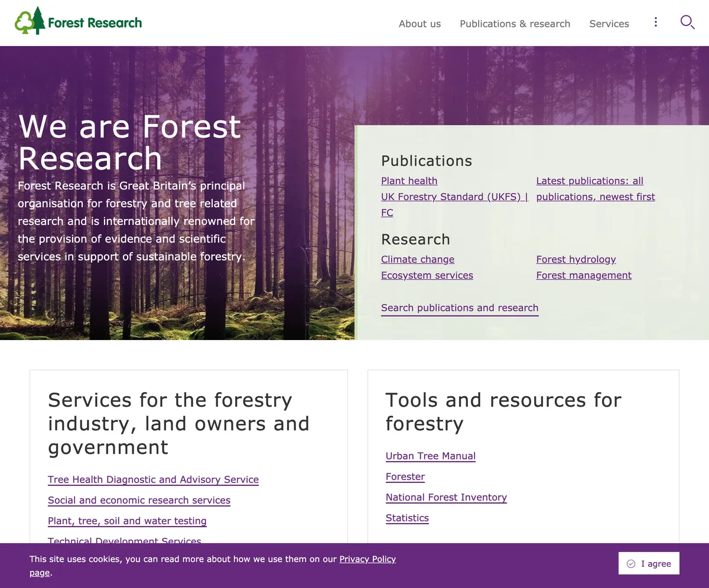709x588 pixels.
Task: Click the Publications heading text
Action: tap(427, 161)
